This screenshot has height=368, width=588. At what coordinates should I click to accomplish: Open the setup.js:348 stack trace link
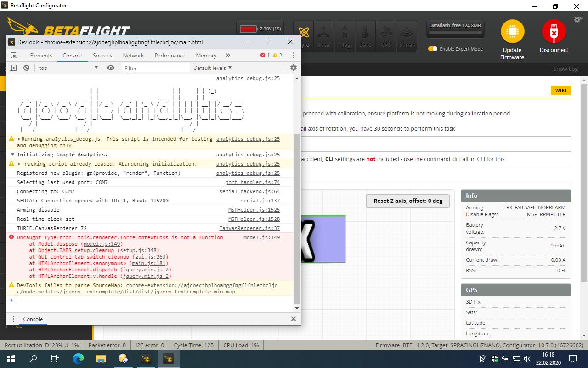(138, 250)
